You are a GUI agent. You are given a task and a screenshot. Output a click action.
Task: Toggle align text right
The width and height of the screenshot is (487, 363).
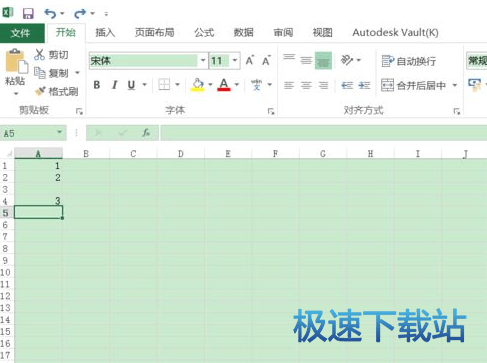323,85
